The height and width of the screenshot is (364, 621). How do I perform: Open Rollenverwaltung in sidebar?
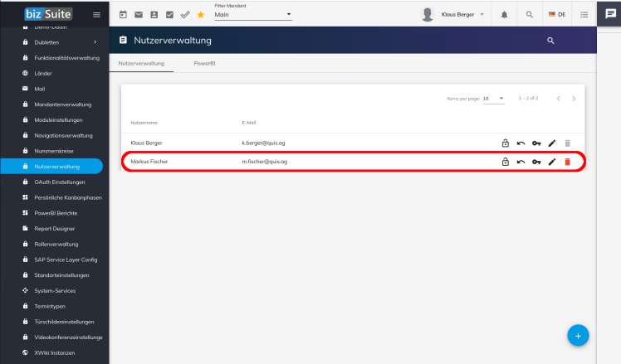(55, 244)
